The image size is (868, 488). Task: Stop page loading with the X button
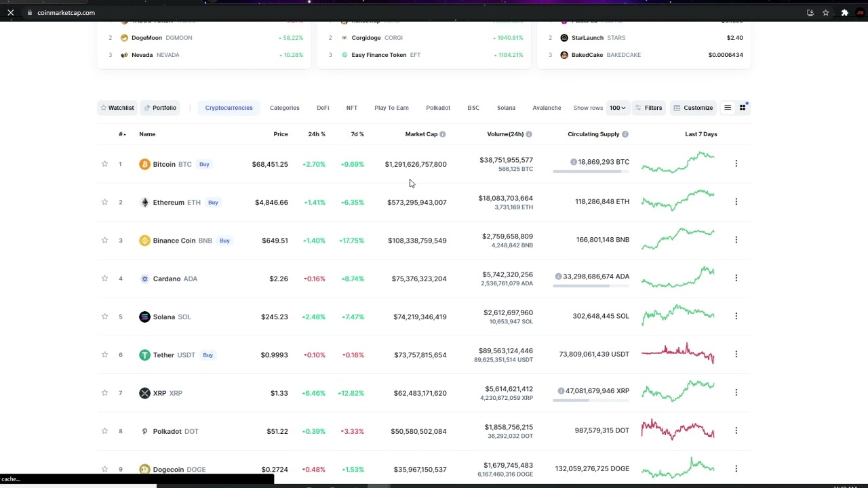click(11, 12)
